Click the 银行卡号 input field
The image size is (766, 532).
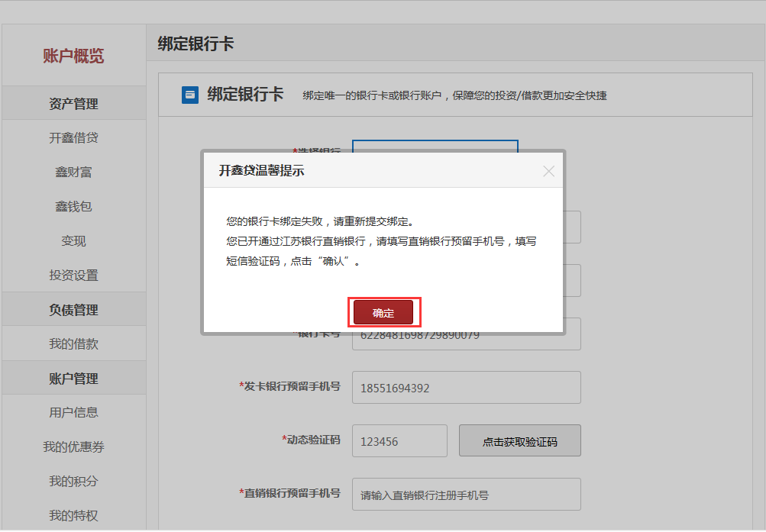click(467, 341)
